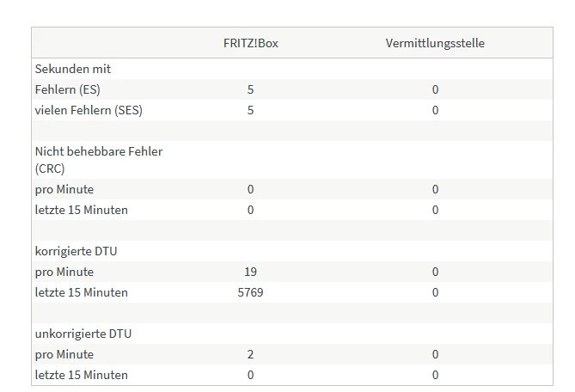The height and width of the screenshot is (392, 575).
Task: Click Vermittlungsstelle value for unkorrigierte DTU letzte 15 Minuten
Action: pyautogui.click(x=435, y=375)
